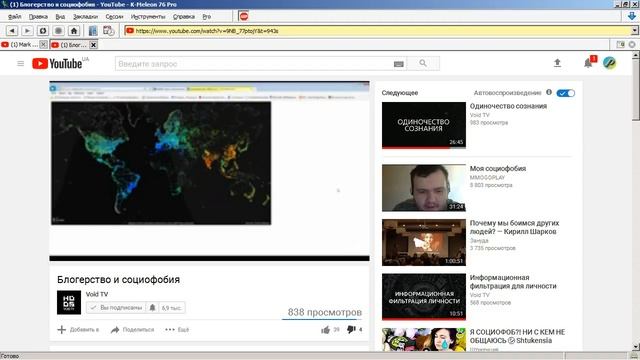The image size is (640, 360).
Task: Open the Ещё more actions menu
Action: (x=177, y=329)
